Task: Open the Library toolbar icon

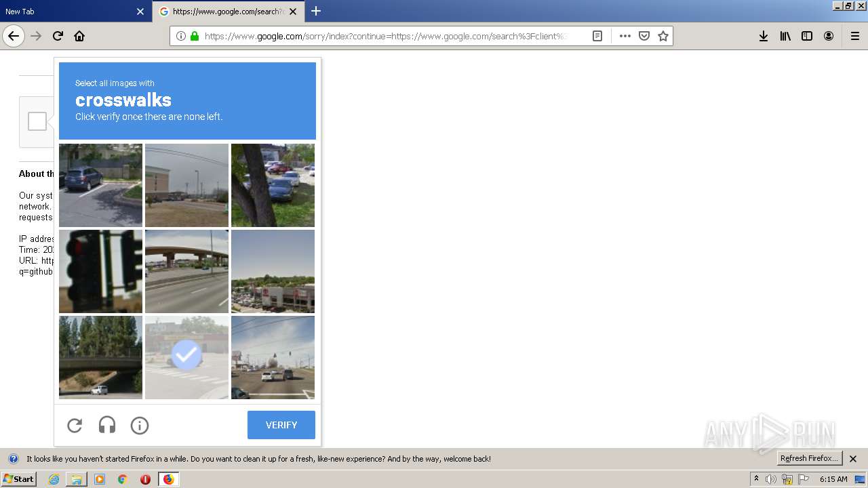Action: coord(785,36)
